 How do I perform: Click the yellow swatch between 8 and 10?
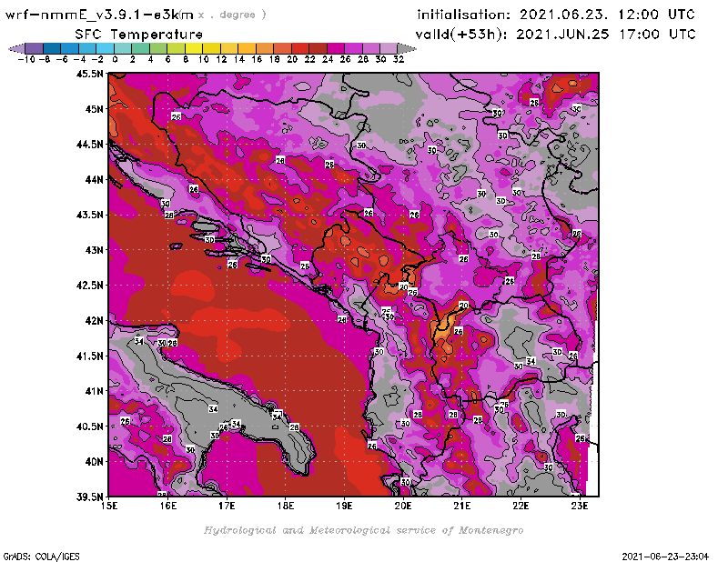[194, 48]
